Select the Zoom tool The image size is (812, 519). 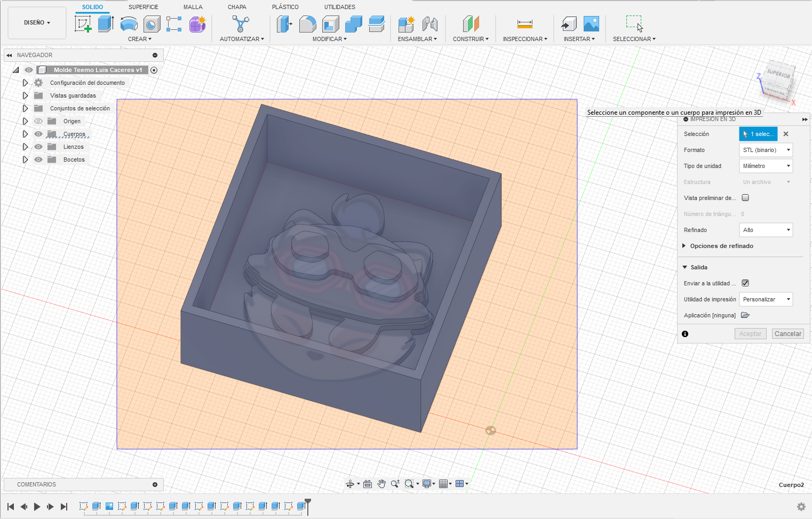(395, 484)
